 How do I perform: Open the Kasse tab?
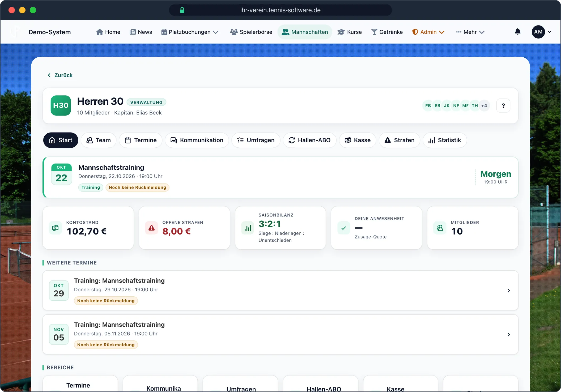click(x=358, y=140)
